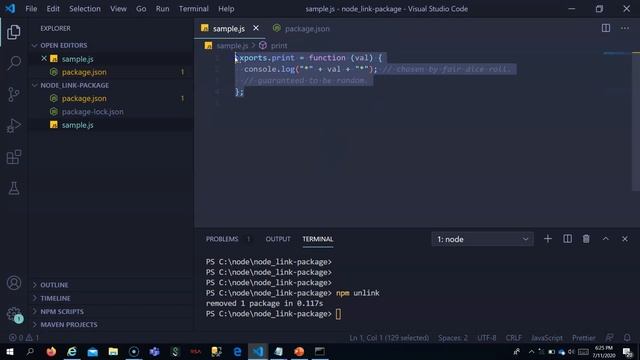Click Prettier status bar item

point(584,338)
